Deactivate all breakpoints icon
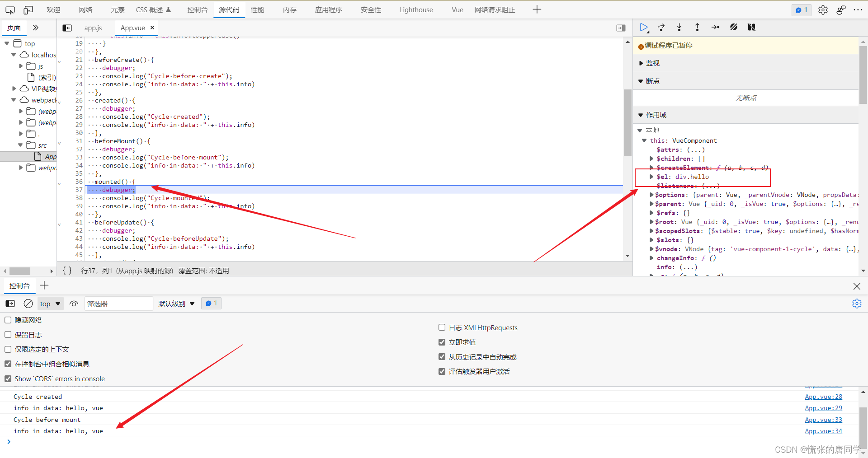The image size is (868, 458). coord(734,28)
